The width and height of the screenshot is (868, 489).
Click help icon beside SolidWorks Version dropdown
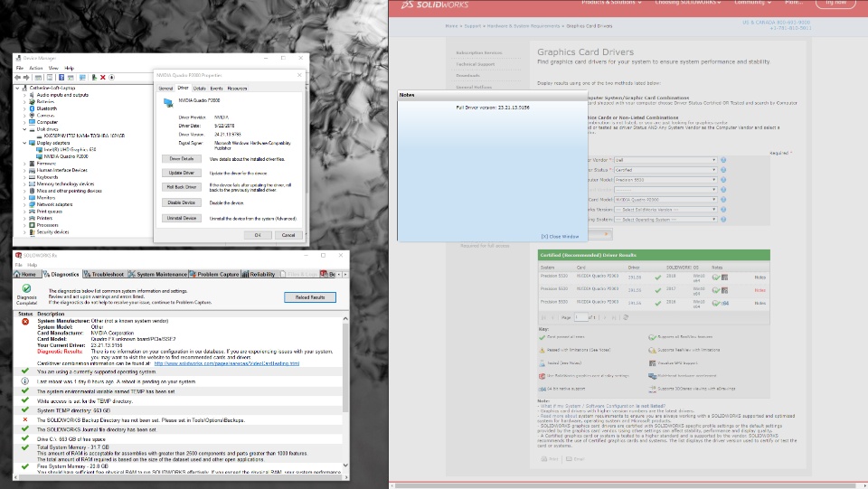tap(723, 210)
